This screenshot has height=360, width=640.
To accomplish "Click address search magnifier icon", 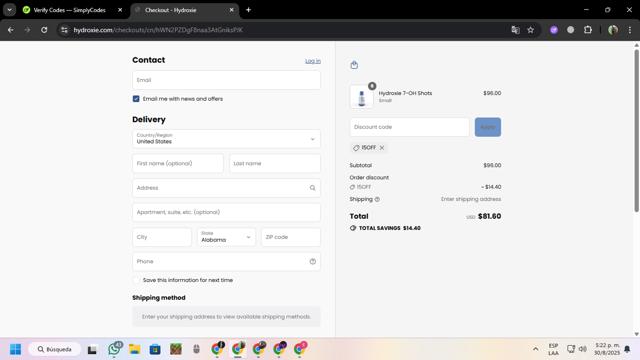I will pyautogui.click(x=312, y=188).
